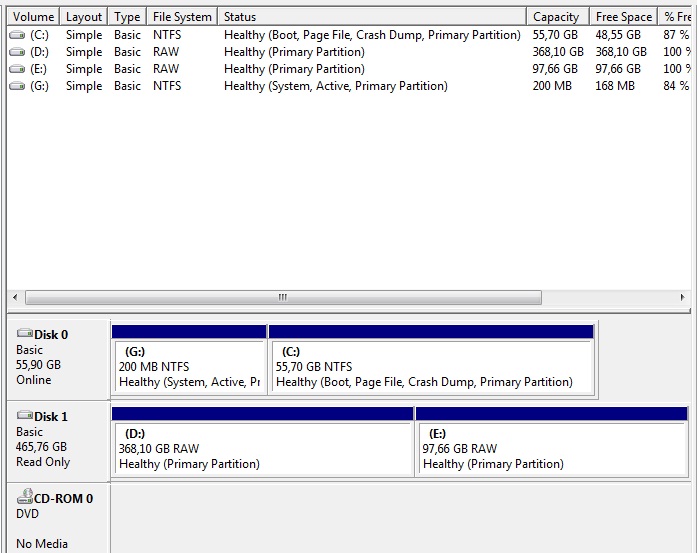Viewport: 697px width, 553px height.
Task: Click the horizontal scrollbar thumb in the volume list
Action: (283, 297)
